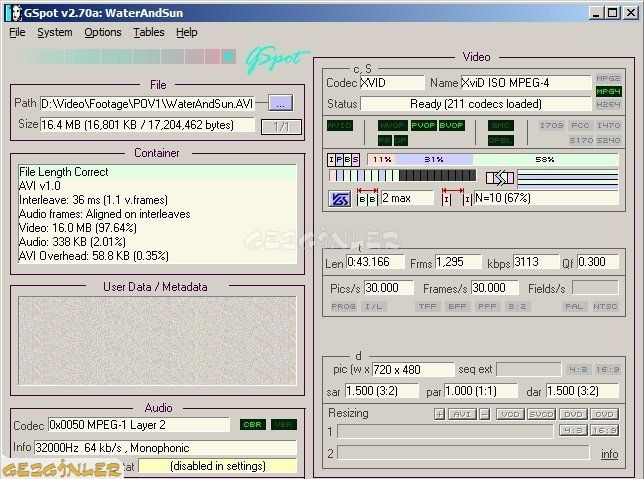Open the info link in Resizing

(x=610, y=454)
